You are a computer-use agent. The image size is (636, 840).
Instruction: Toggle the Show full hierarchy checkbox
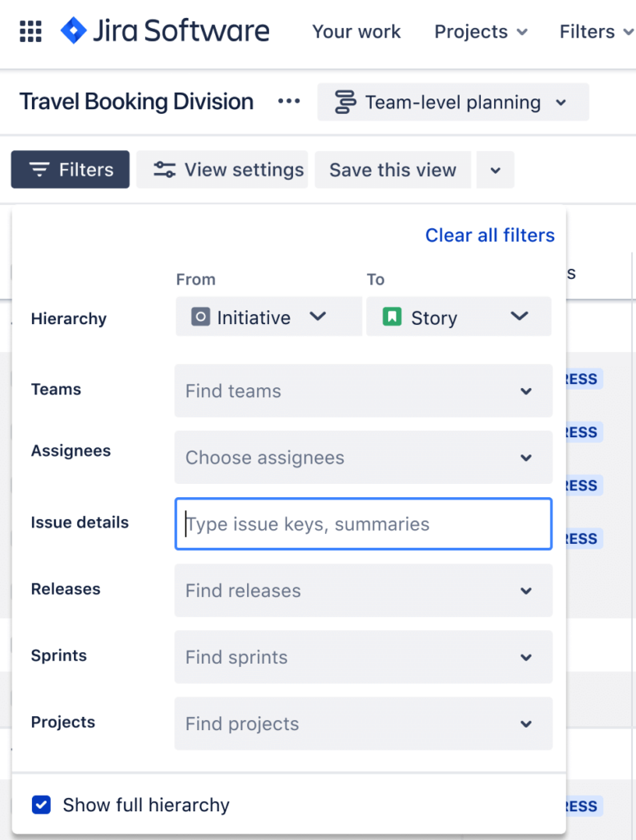[41, 805]
